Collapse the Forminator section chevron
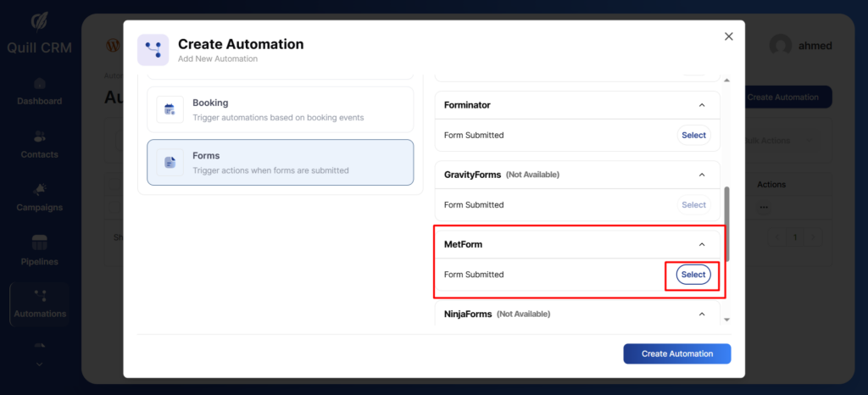Screen dimensions: 868x395 [x=701, y=105]
